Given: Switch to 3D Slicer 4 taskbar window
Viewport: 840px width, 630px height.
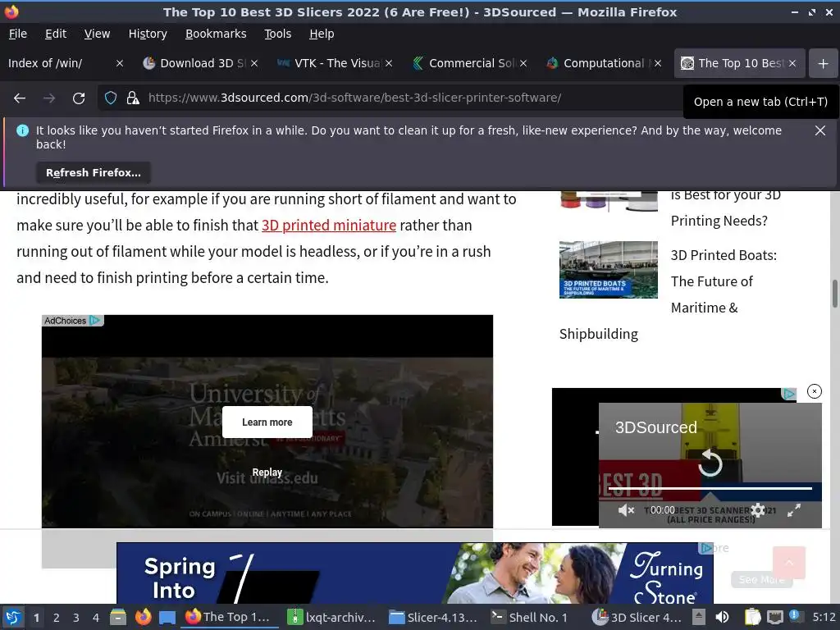Looking at the screenshot, I should point(637,618).
